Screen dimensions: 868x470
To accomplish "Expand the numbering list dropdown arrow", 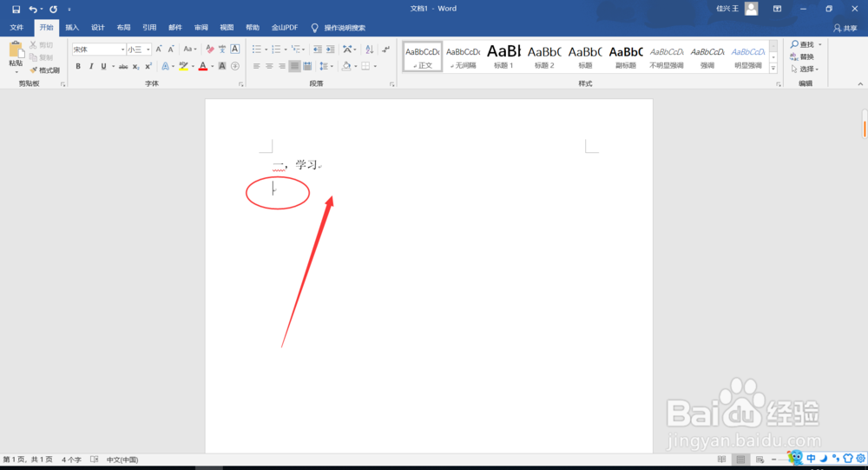I will 286,50.
